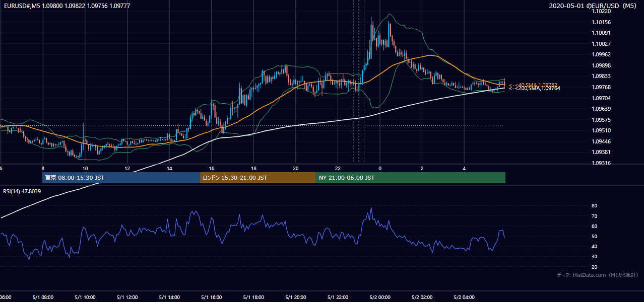Click bottom time label 5/2 00:00
Image resolution: width=644 pixels, height=302 pixels.
click(380, 297)
